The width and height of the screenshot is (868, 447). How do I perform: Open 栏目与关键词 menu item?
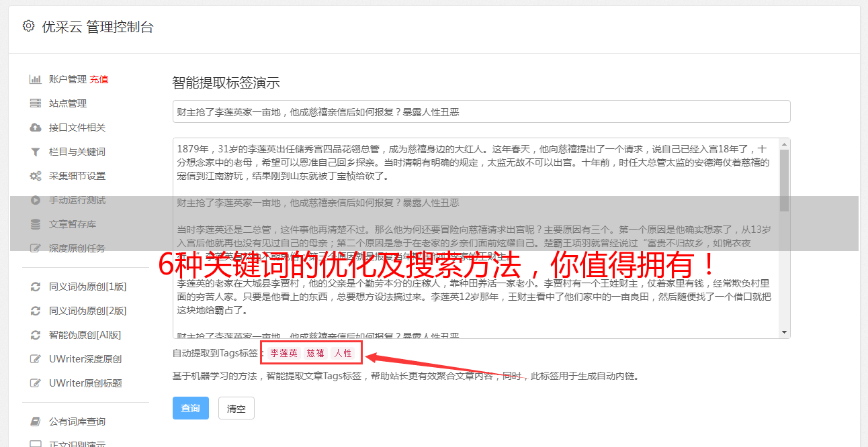(77, 152)
